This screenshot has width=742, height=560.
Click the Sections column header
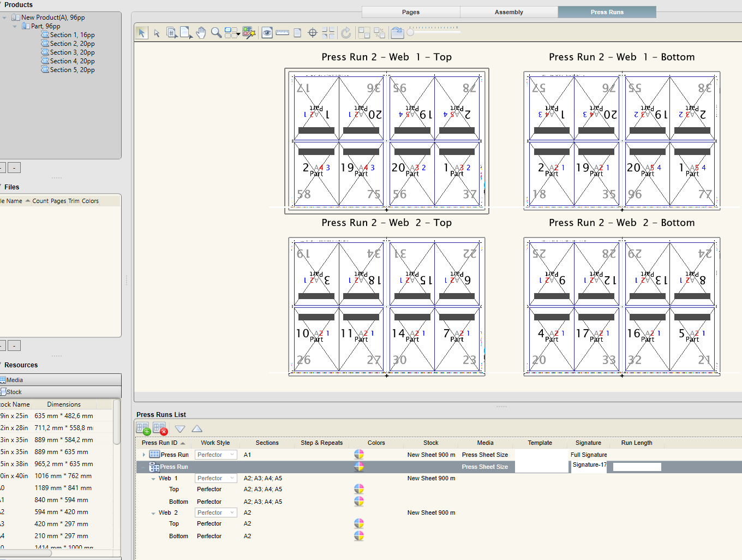(x=267, y=443)
